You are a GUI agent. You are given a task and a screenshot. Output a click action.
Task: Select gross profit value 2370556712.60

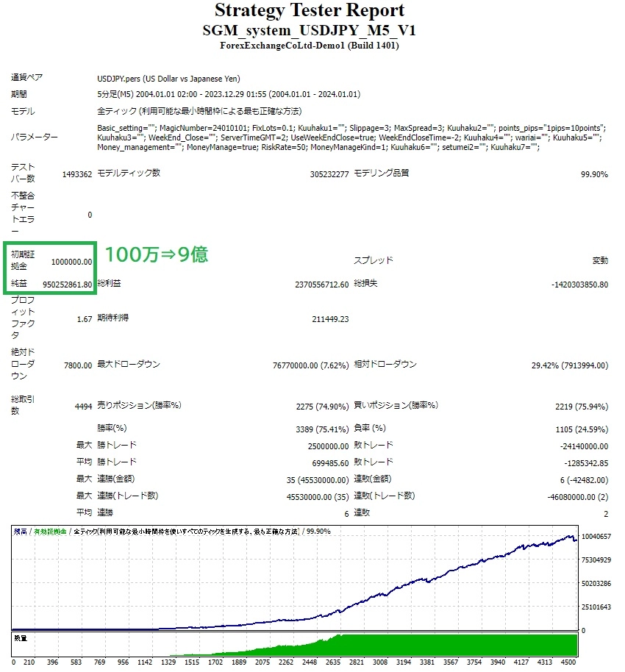[321, 285]
